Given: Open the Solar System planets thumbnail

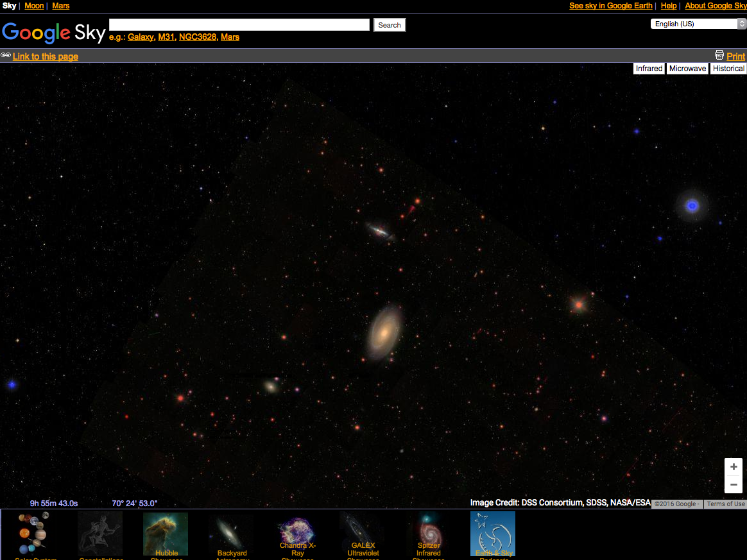Looking at the screenshot, I should (x=33, y=533).
